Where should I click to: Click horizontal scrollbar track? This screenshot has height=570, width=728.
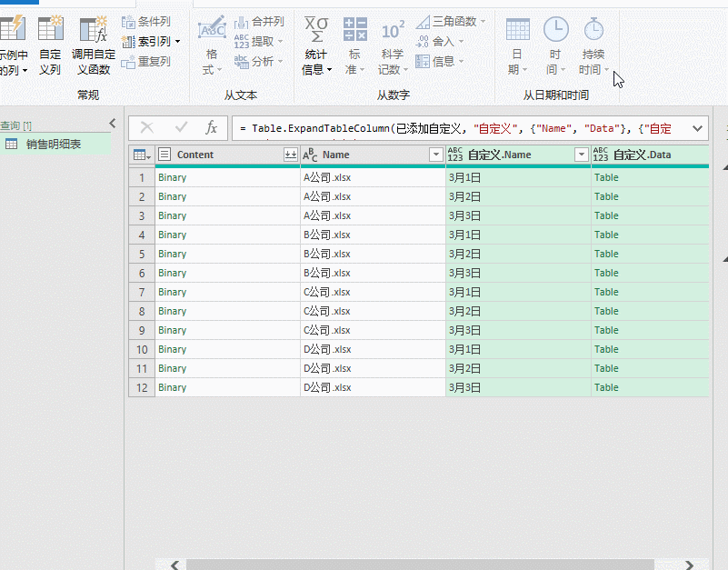[420, 565]
